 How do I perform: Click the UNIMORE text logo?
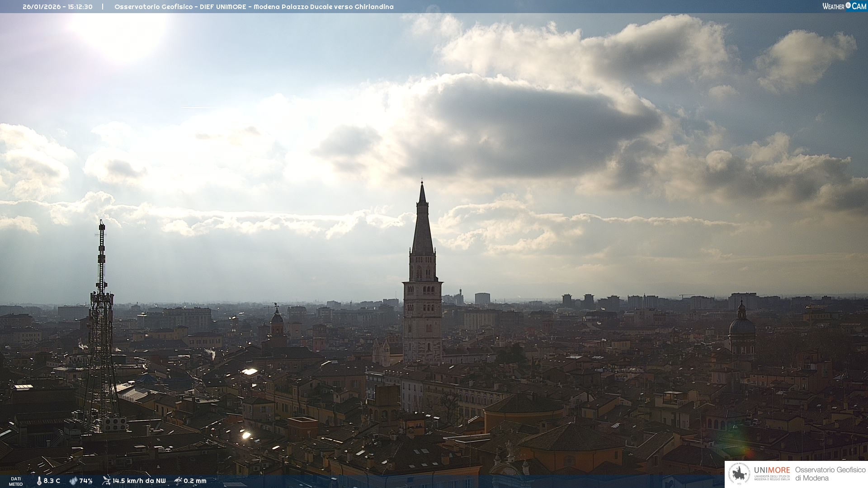[772, 470]
